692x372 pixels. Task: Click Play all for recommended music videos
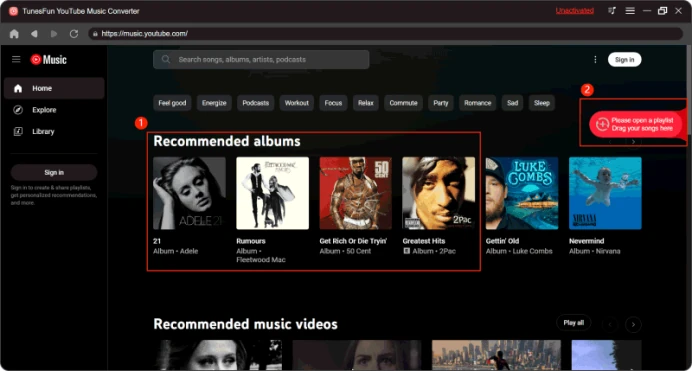[573, 323]
